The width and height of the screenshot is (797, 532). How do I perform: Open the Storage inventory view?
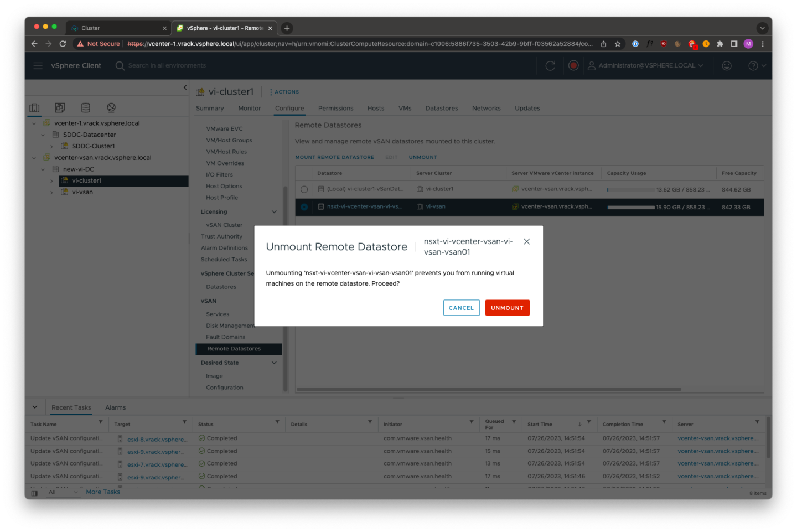85,107
